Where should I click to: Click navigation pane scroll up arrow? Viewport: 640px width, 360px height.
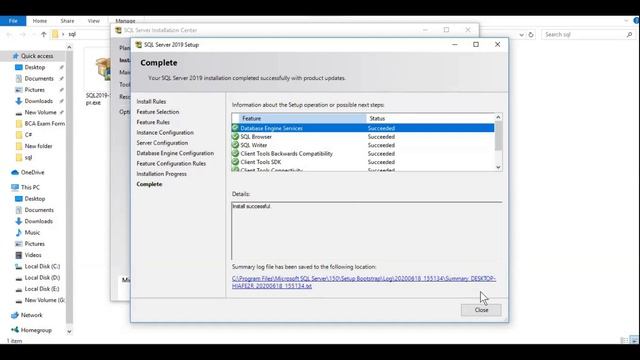click(x=69, y=47)
